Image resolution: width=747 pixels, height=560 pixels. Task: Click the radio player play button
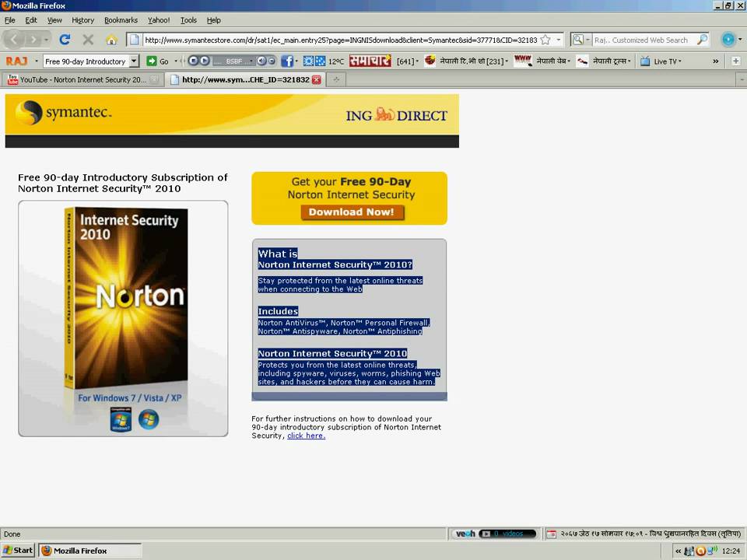click(x=205, y=61)
